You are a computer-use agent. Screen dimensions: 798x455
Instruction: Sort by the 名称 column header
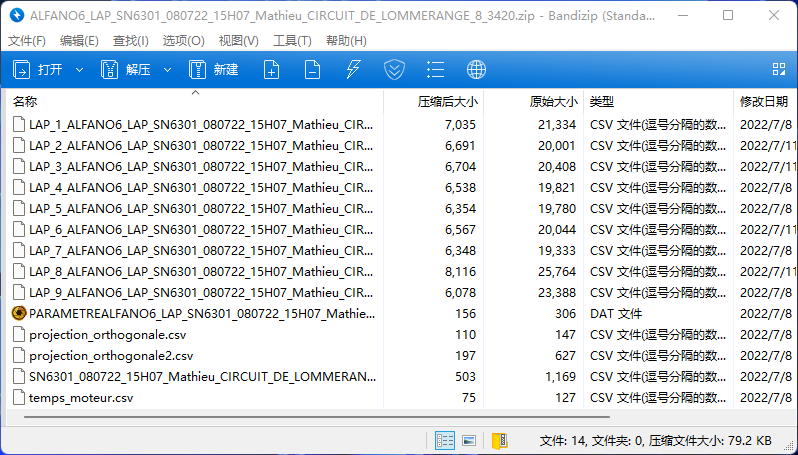tap(195, 102)
